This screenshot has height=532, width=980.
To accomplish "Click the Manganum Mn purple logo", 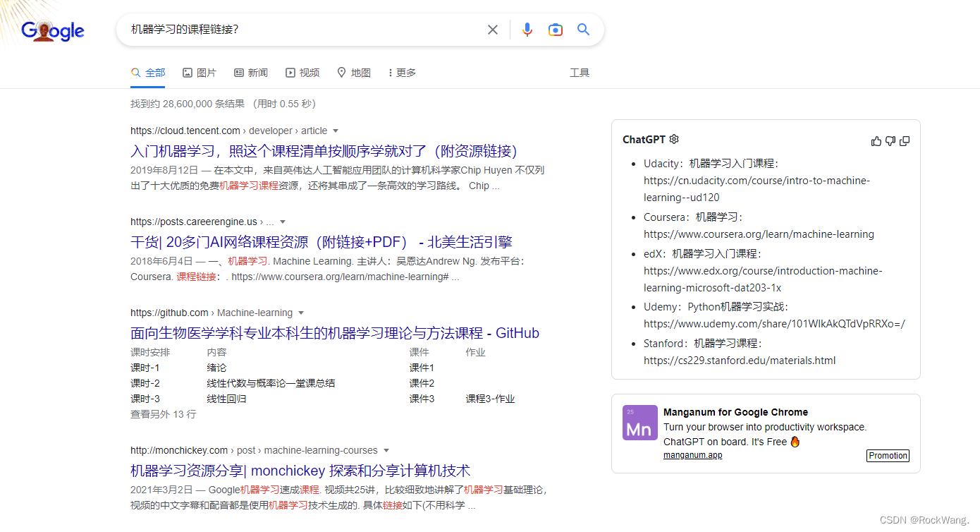I will point(639,423).
